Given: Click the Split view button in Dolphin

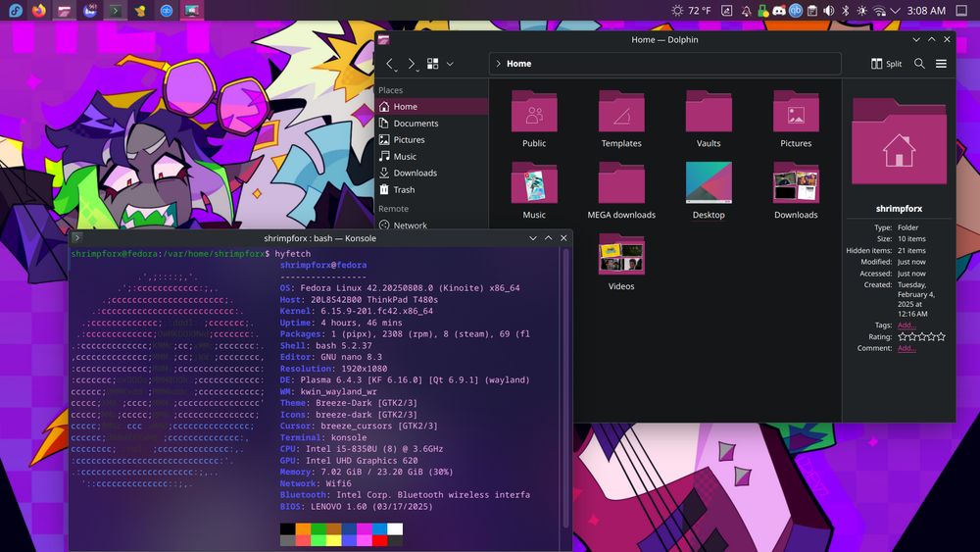Looking at the screenshot, I should point(886,64).
